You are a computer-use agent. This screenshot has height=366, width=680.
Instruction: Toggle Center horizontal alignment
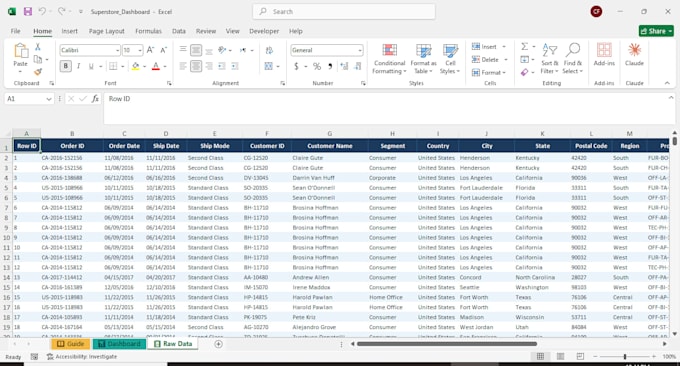[196, 66]
